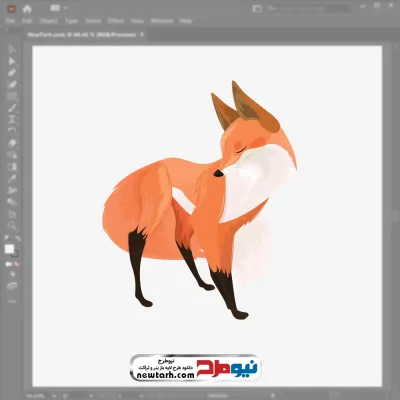Viewport: 400px width, 400px height.
Task: Select the Direct Selection tool
Action: pyautogui.click(x=12, y=61)
